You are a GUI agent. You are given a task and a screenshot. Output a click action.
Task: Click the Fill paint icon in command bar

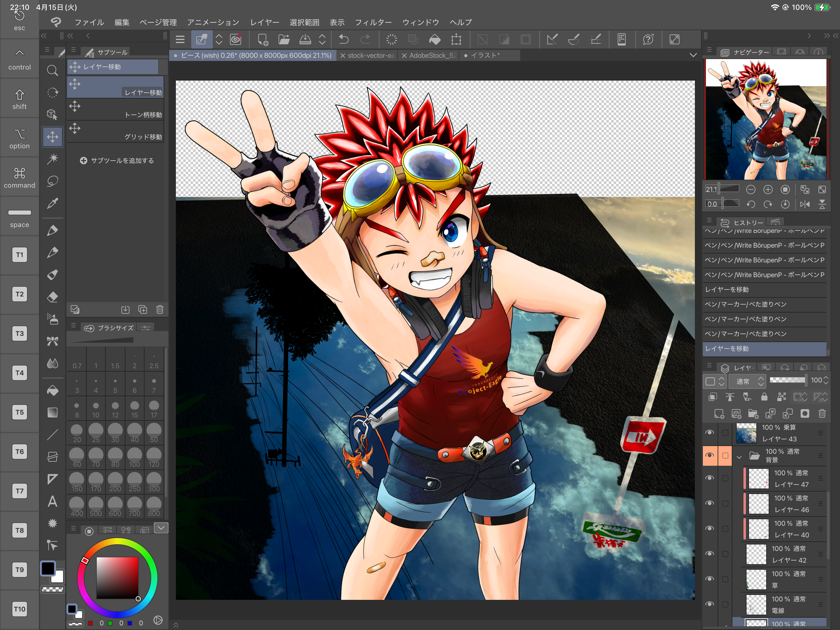[435, 39]
